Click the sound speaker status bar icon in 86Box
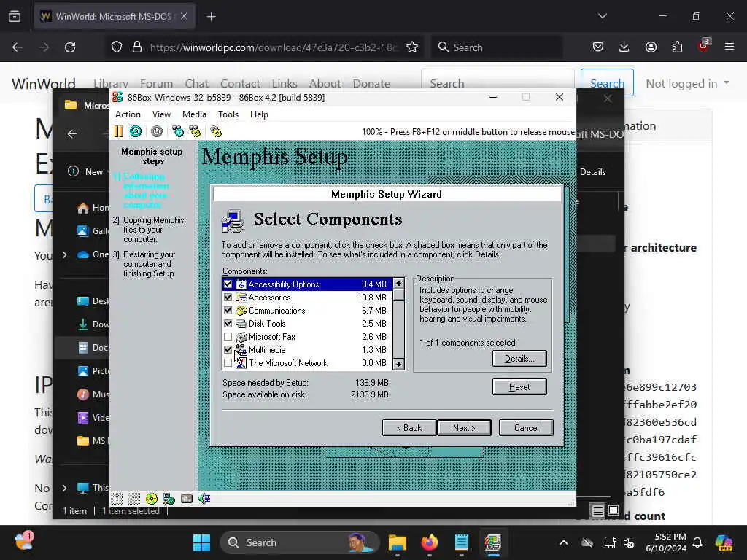The width and height of the screenshot is (747, 560). (x=204, y=499)
